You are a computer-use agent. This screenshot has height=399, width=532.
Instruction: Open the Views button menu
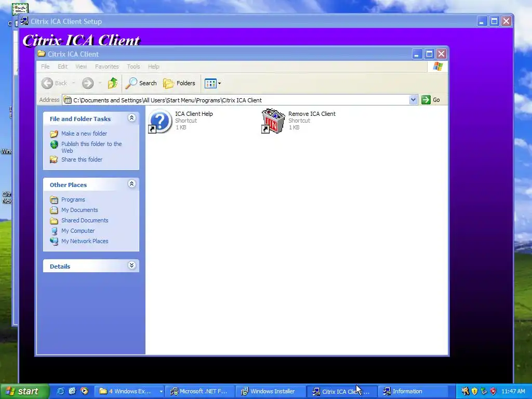(x=212, y=83)
